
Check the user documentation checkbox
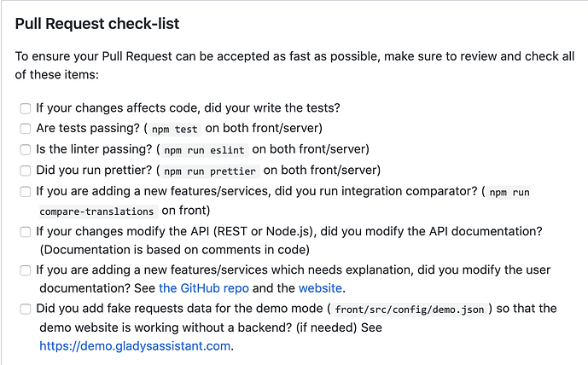click(x=25, y=270)
